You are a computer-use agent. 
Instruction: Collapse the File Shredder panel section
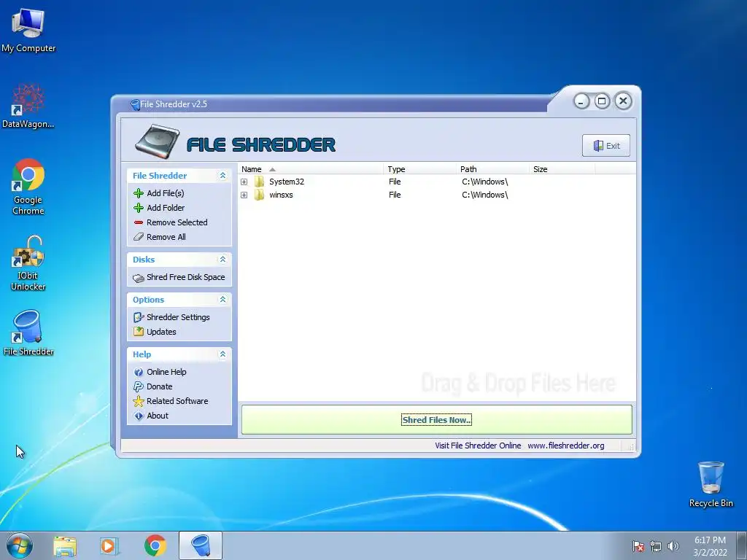click(x=222, y=176)
